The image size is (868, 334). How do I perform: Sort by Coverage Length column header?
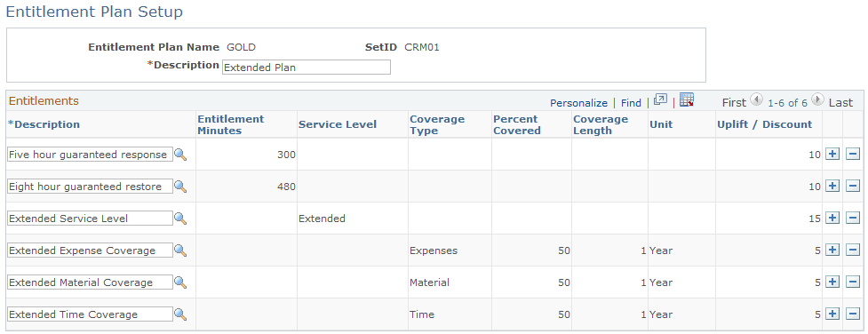coord(601,124)
